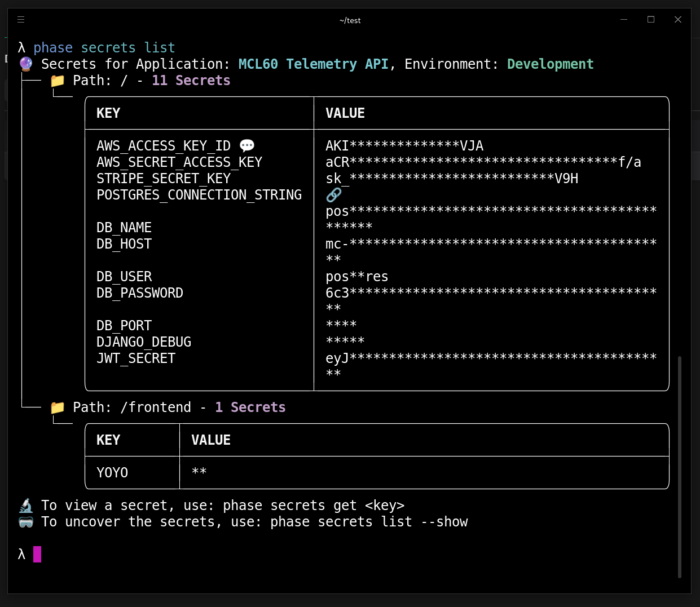This screenshot has width=700, height=607.
Task: Minimize the terminal window
Action: pyautogui.click(x=624, y=20)
